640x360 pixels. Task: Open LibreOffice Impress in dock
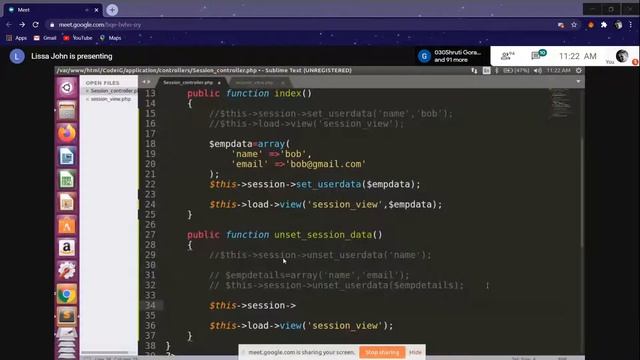click(x=67, y=202)
